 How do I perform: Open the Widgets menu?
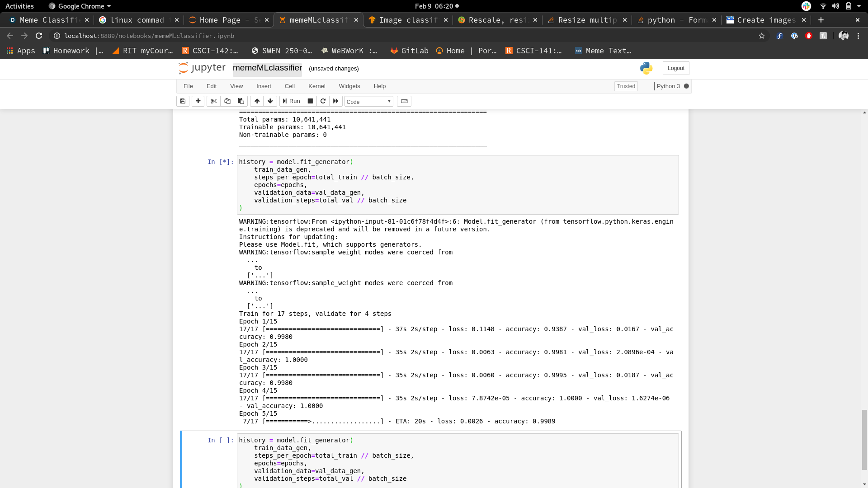[349, 86]
